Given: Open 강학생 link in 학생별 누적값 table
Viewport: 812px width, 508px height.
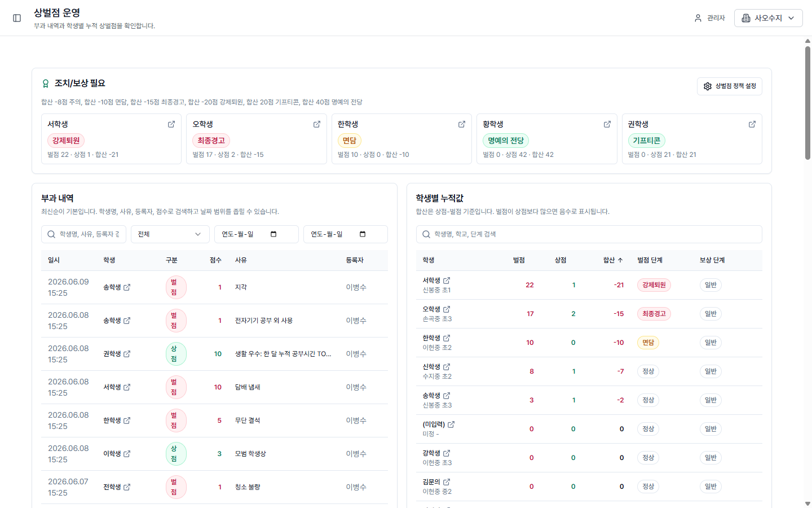Looking at the screenshot, I should (x=436, y=453).
